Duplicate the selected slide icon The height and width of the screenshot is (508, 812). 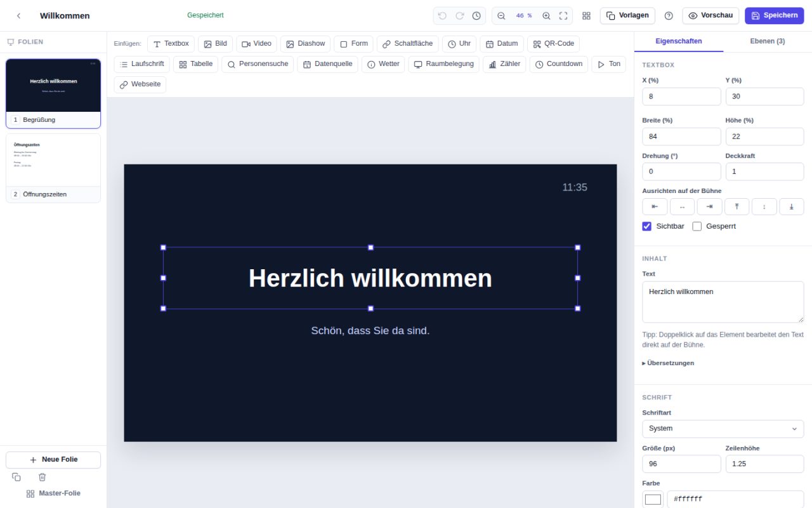tap(16, 477)
